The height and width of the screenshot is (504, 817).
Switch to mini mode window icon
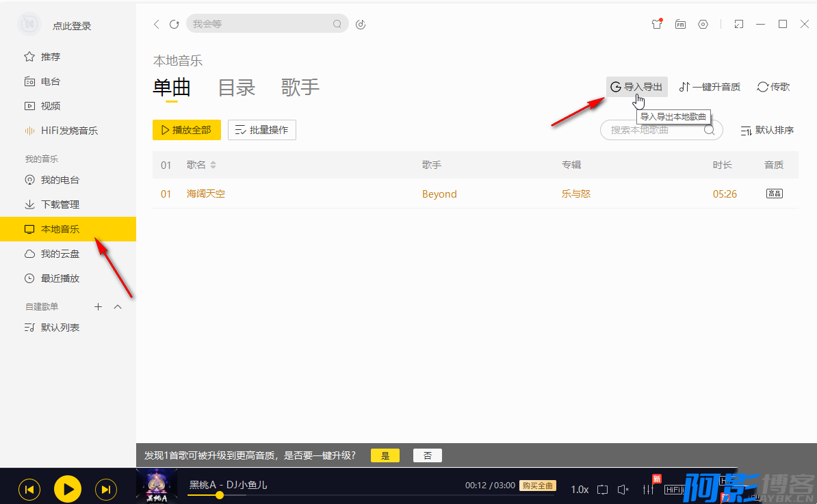(738, 24)
